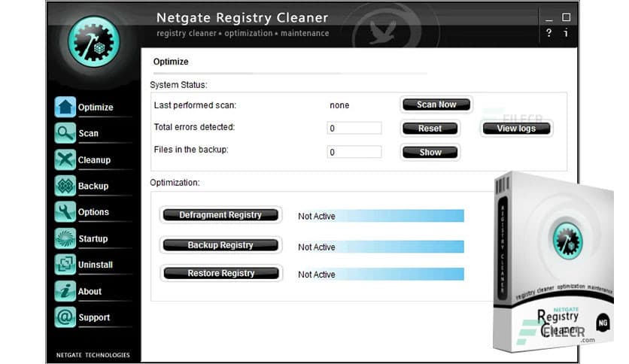The height and width of the screenshot is (364, 629).
Task: Open Support section label
Action: [94, 317]
